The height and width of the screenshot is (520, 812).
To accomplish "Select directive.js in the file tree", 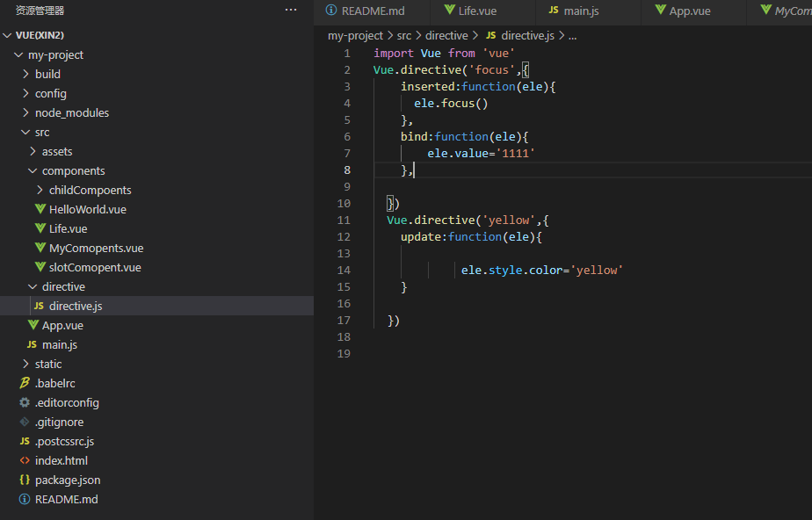I will pyautogui.click(x=157, y=306).
